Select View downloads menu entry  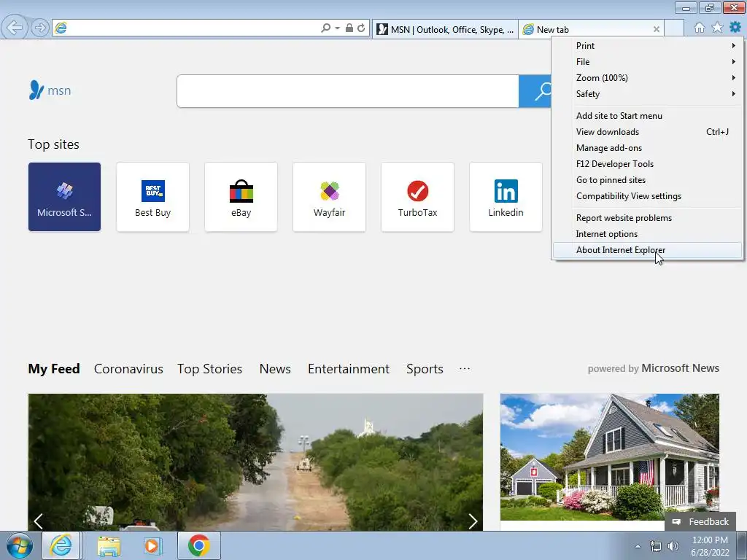[648, 132]
